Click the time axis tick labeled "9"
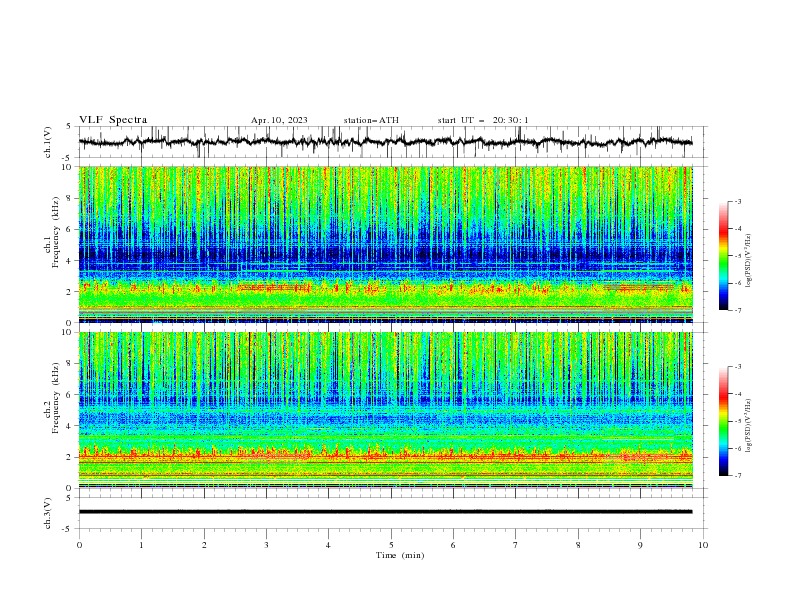The height and width of the screenshot is (612, 792). (x=640, y=545)
